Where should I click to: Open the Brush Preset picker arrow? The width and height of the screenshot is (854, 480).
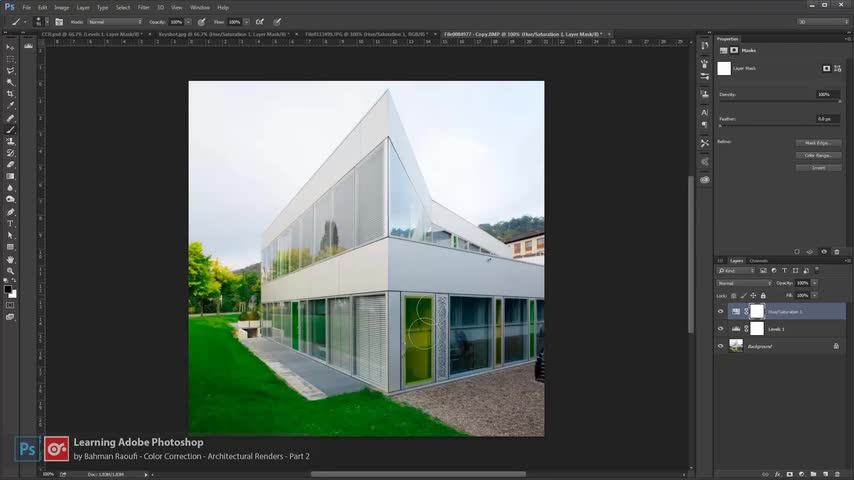(47, 22)
